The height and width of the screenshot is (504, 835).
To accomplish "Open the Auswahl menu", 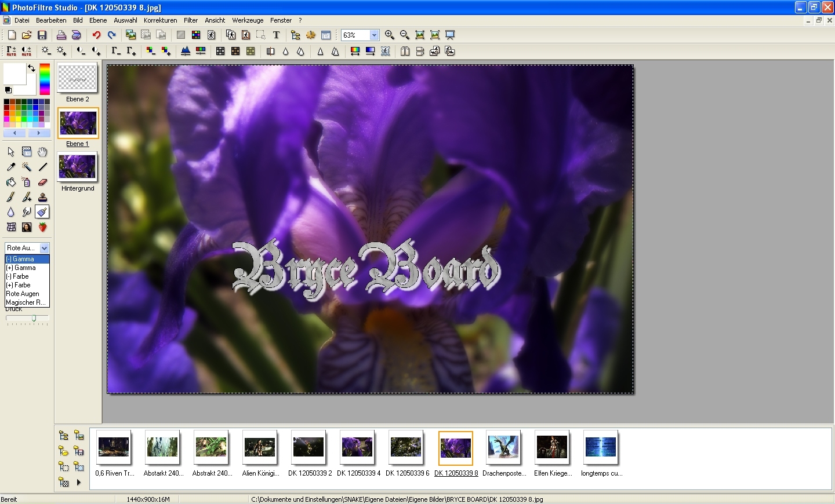I will pyautogui.click(x=125, y=20).
